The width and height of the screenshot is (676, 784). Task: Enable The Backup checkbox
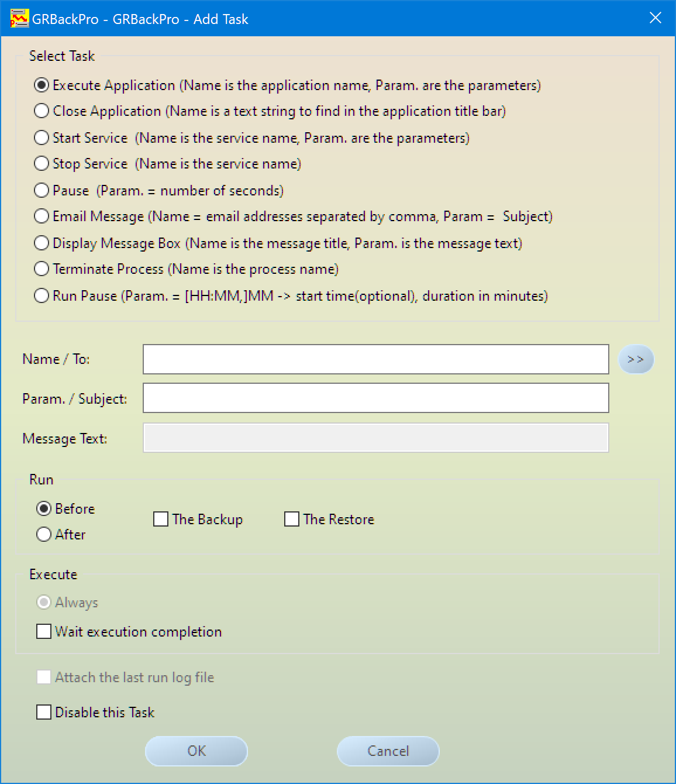161,519
